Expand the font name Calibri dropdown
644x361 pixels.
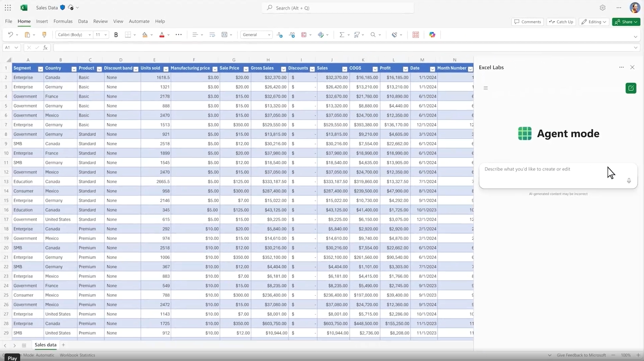(90, 35)
